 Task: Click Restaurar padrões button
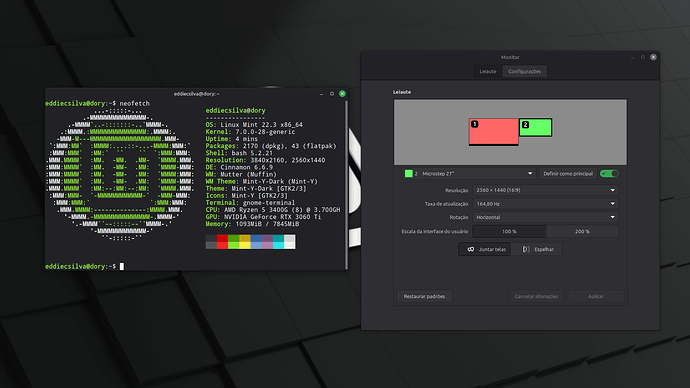tap(424, 296)
